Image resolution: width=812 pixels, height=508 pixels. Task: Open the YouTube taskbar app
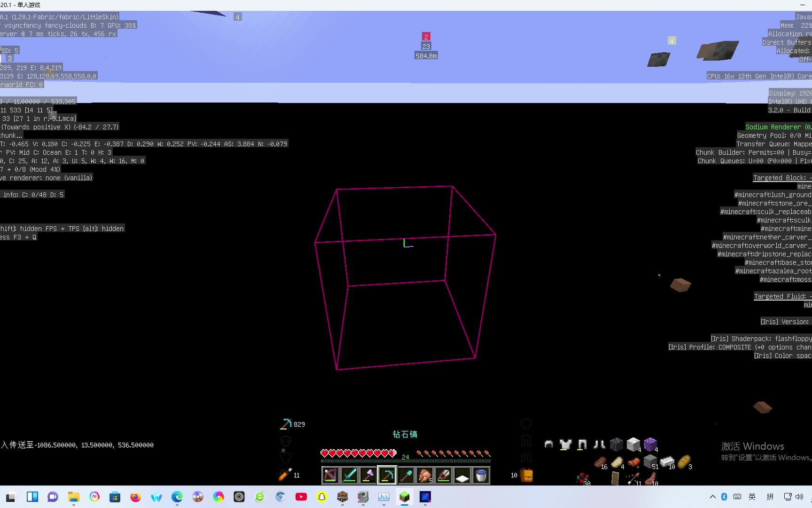[x=301, y=497]
